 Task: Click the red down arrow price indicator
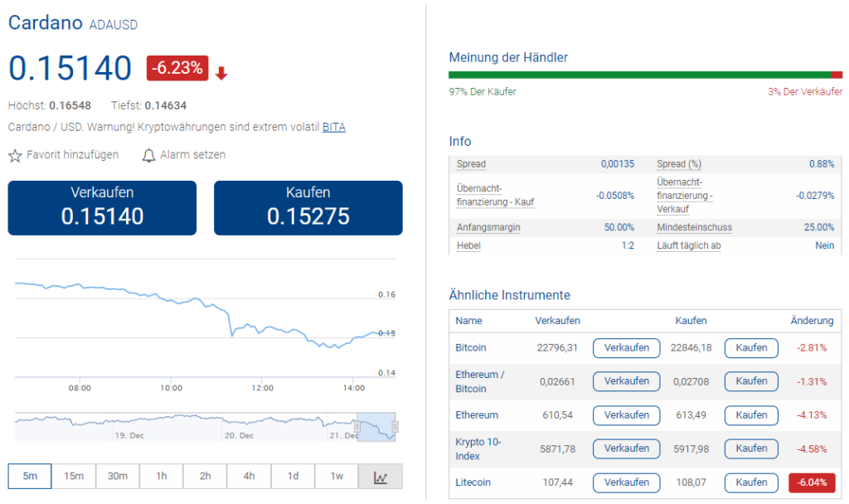(221, 73)
